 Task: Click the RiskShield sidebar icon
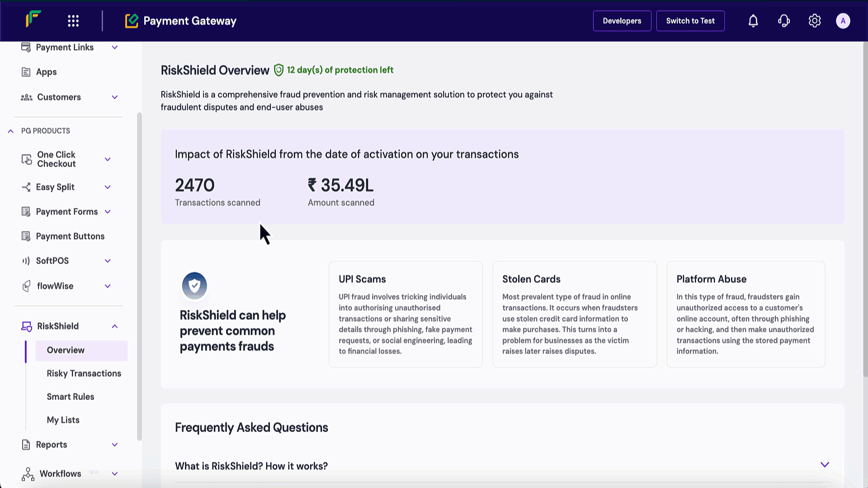tap(27, 326)
